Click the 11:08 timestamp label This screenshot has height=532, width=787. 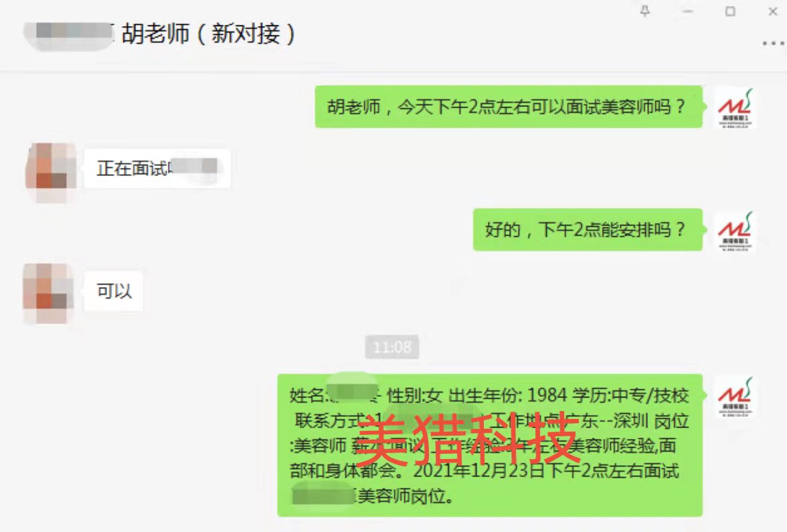[392, 347]
